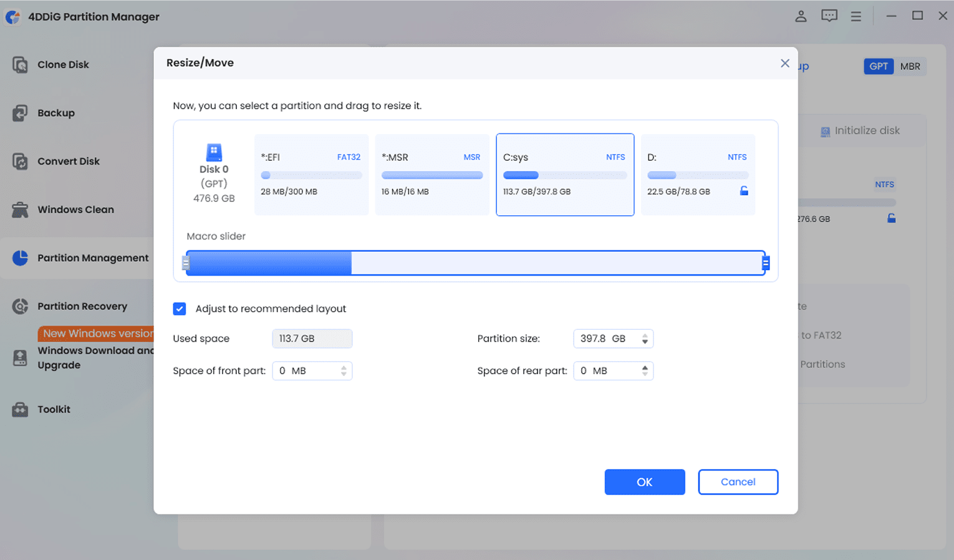Open the Convert Disk menu item
Image resolution: width=954 pixels, height=560 pixels.
click(x=69, y=161)
